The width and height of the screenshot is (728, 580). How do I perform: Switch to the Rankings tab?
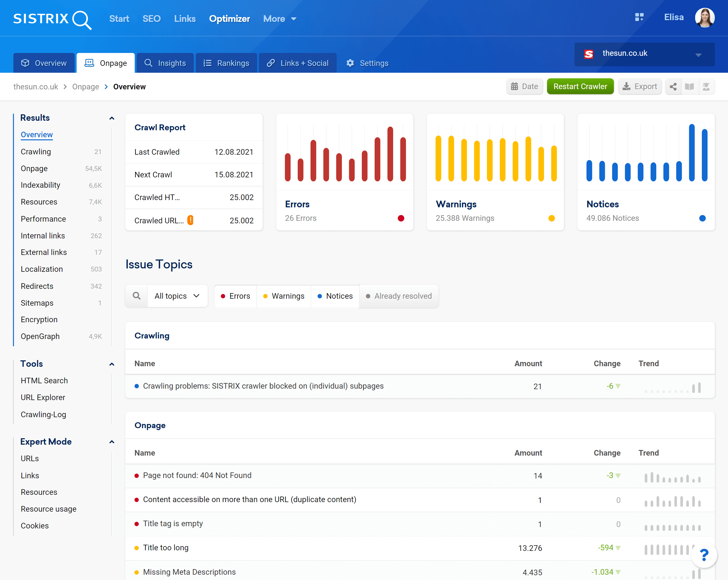226,63
